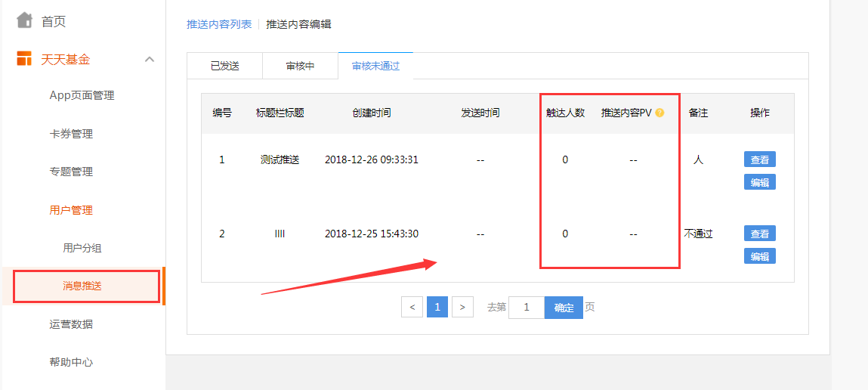This screenshot has width=868, height=390.
Task: Click the 推送内容编辑 breadcrumb text
Action: (299, 24)
